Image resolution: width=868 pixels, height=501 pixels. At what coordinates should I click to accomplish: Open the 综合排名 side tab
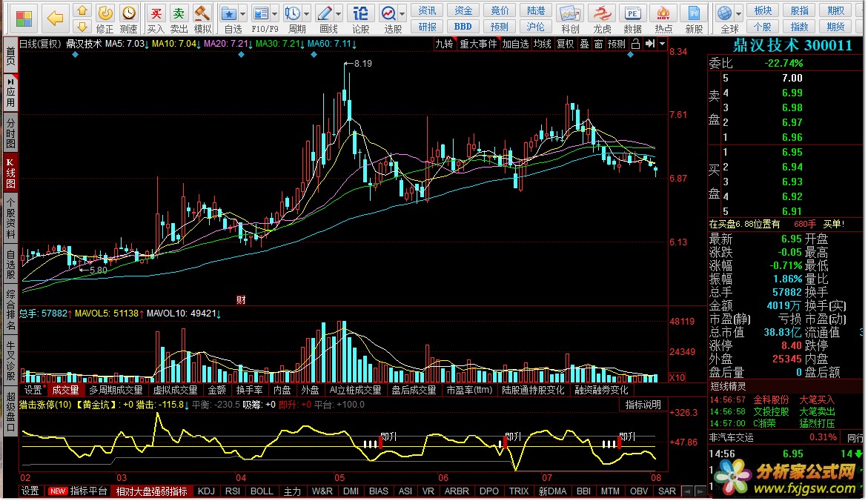[10, 310]
